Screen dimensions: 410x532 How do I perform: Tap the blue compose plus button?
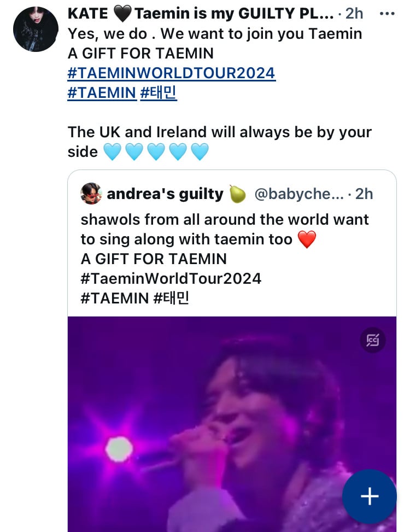(370, 496)
